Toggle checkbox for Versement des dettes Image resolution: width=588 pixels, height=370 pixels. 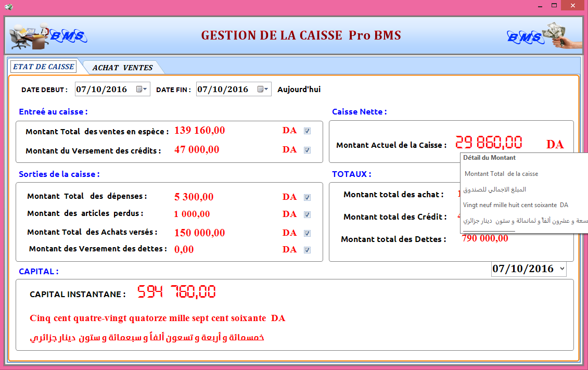coord(307,250)
